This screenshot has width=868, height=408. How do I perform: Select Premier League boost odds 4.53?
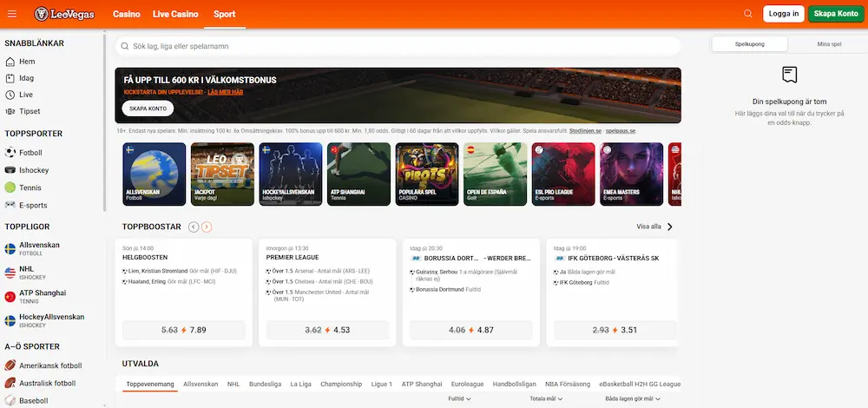[x=327, y=330]
